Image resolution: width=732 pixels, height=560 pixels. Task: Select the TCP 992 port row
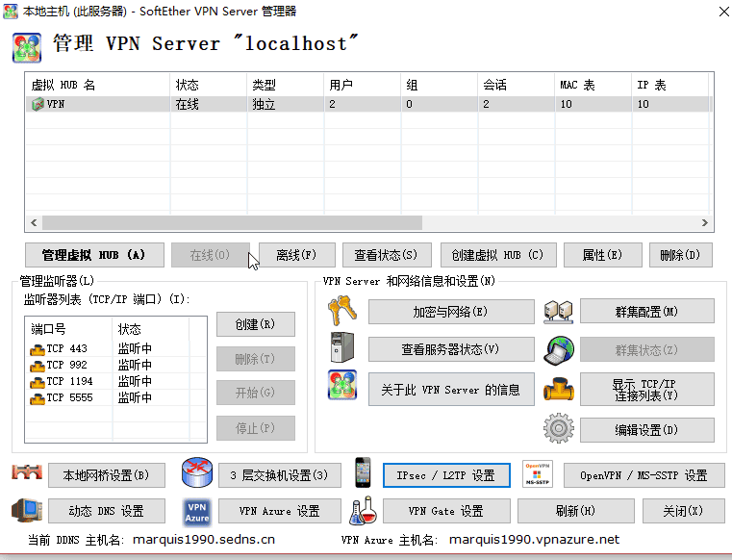[x=115, y=366]
